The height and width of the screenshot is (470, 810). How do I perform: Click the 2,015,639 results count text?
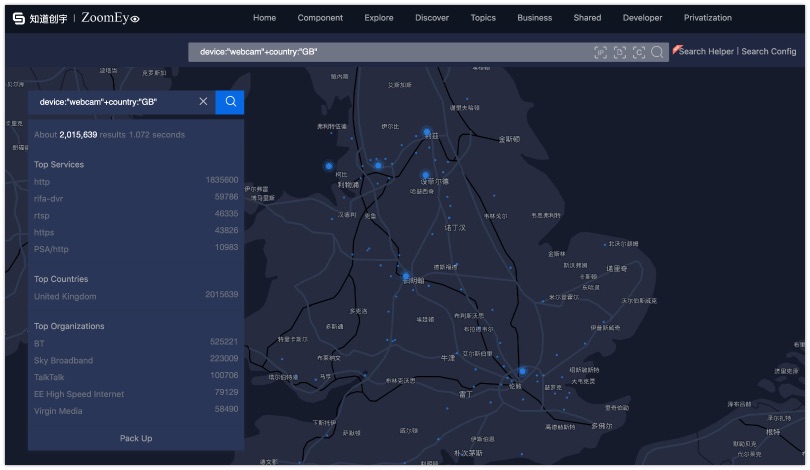(x=78, y=135)
